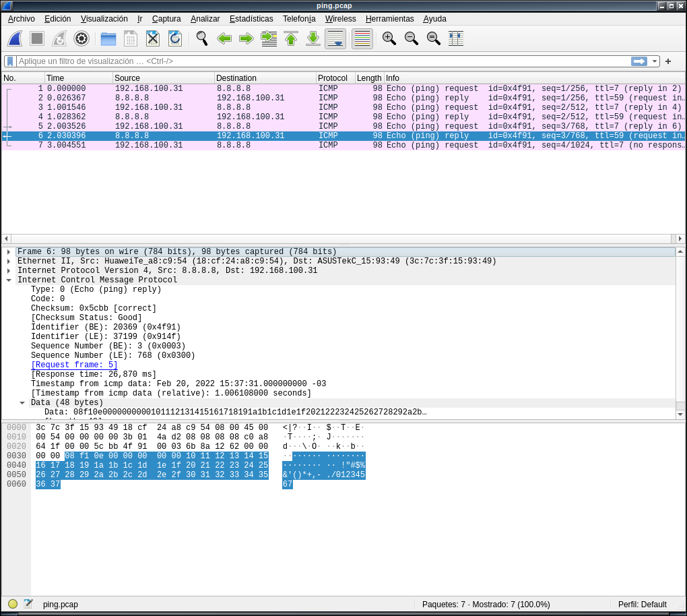Save this capture file
The width and height of the screenshot is (687, 616).
[x=131, y=38]
